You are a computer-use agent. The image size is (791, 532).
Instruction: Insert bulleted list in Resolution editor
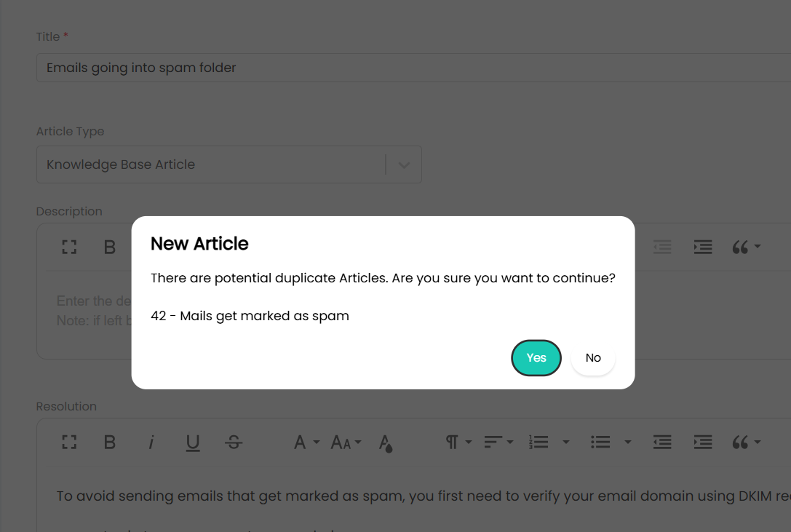point(600,442)
